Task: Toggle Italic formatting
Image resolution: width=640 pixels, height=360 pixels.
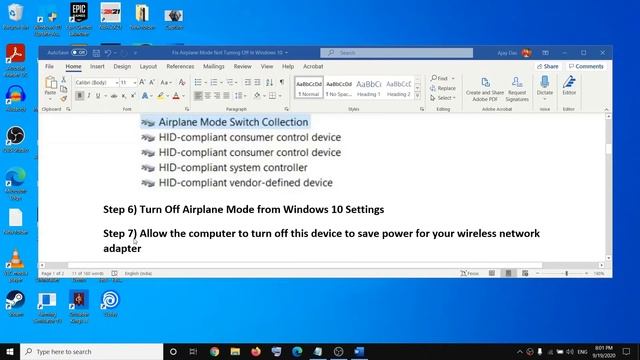Action: 89,96
